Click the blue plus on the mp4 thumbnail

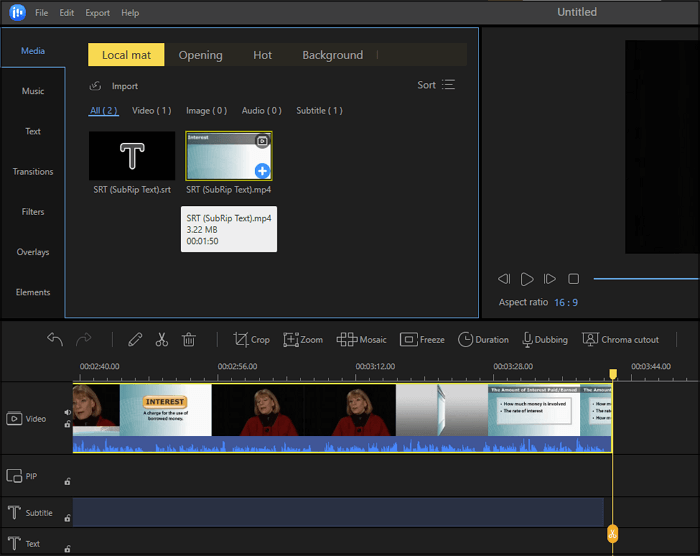click(x=262, y=171)
